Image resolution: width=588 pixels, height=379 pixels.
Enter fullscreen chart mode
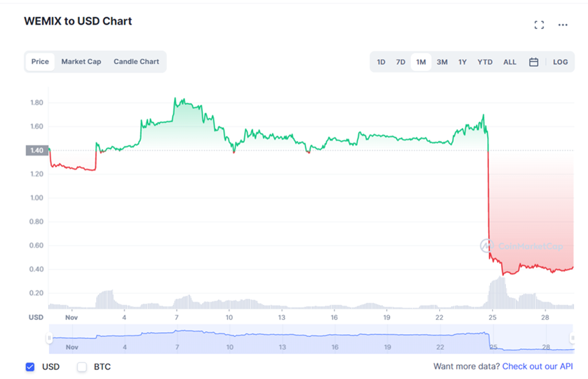coord(539,25)
